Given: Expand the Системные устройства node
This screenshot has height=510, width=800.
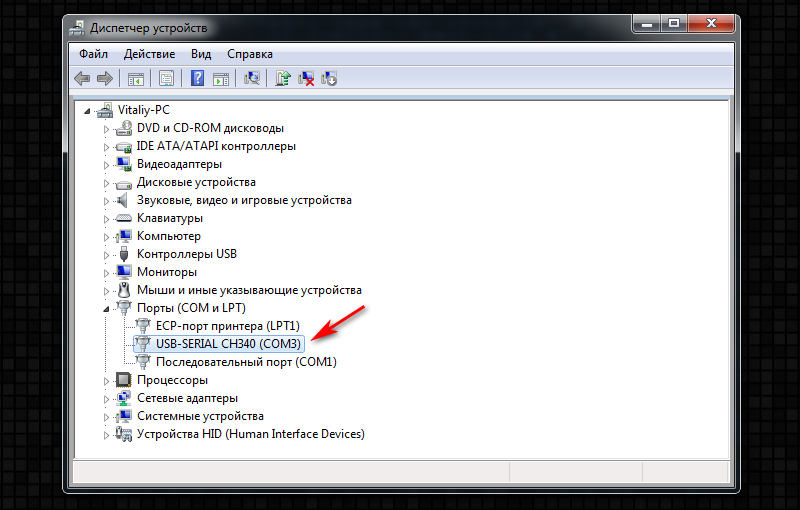Looking at the screenshot, I should (106, 417).
